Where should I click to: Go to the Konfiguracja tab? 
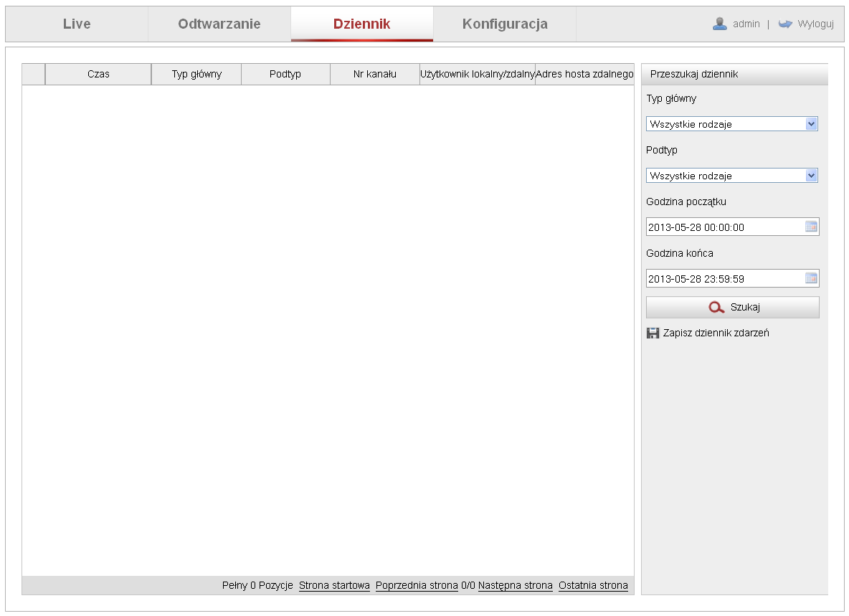coord(505,24)
